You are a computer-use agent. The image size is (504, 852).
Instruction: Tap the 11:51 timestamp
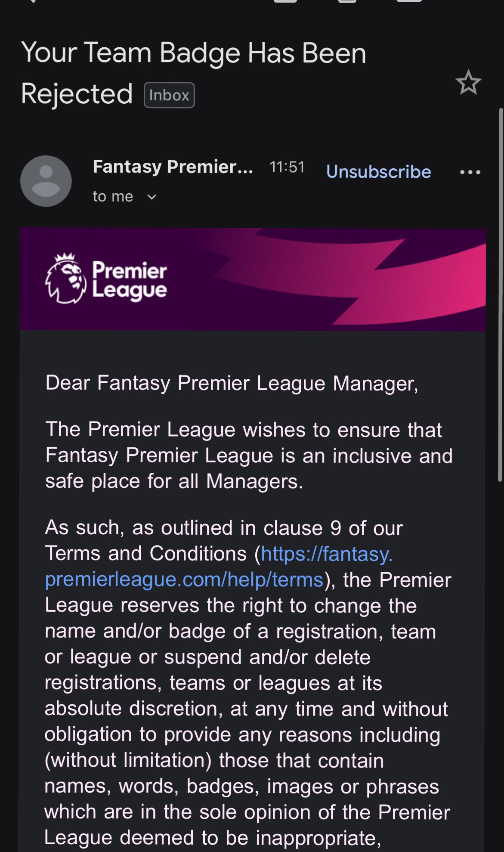[x=287, y=167]
